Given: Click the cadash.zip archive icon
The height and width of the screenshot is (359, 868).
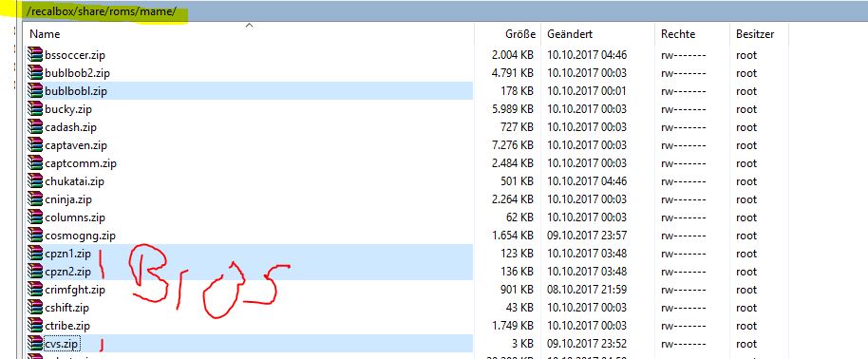Looking at the screenshot, I should 35,127.
